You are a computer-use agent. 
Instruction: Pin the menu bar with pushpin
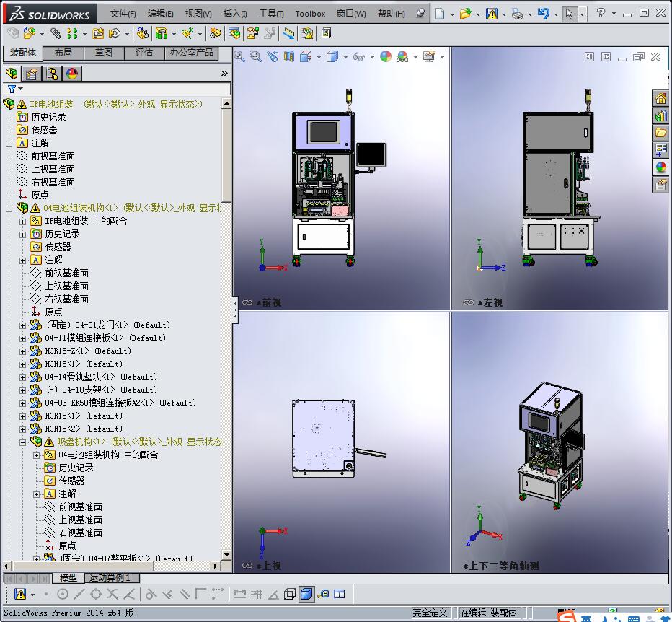pyautogui.click(x=420, y=13)
